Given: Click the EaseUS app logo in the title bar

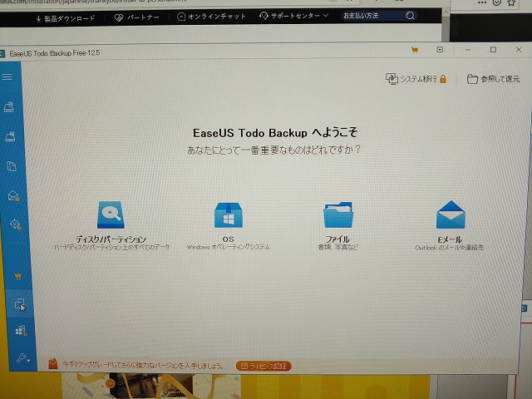Looking at the screenshot, I should click(x=2, y=53).
